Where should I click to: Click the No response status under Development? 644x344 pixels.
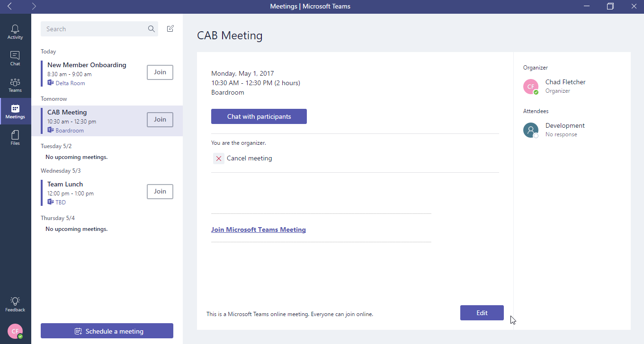click(x=561, y=134)
